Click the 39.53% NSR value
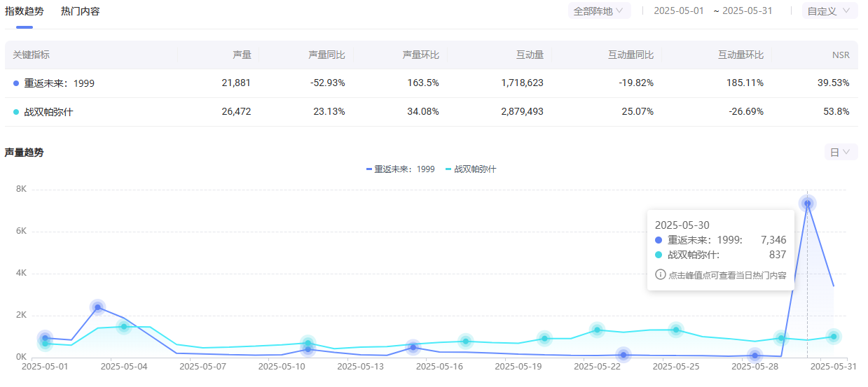The image size is (868, 387). [x=834, y=83]
